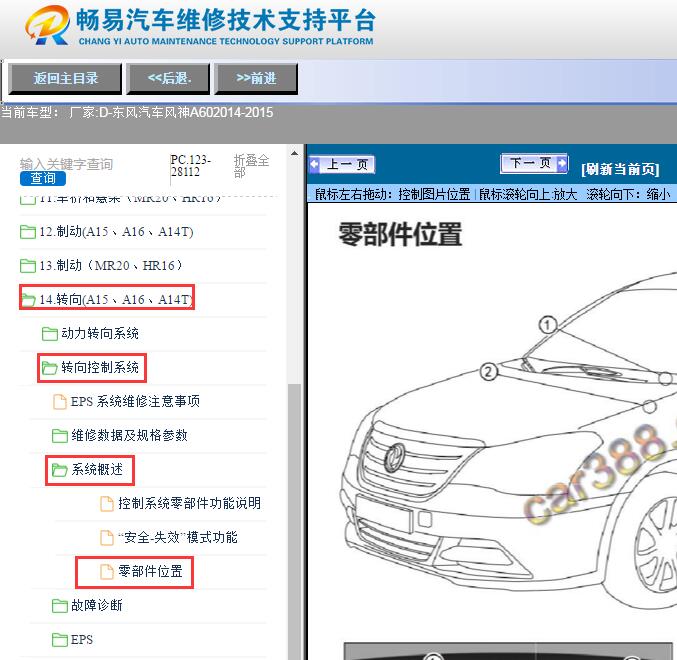Click the scroll-up arrow of the tree panel
The height and width of the screenshot is (660, 677).
[x=294, y=153]
